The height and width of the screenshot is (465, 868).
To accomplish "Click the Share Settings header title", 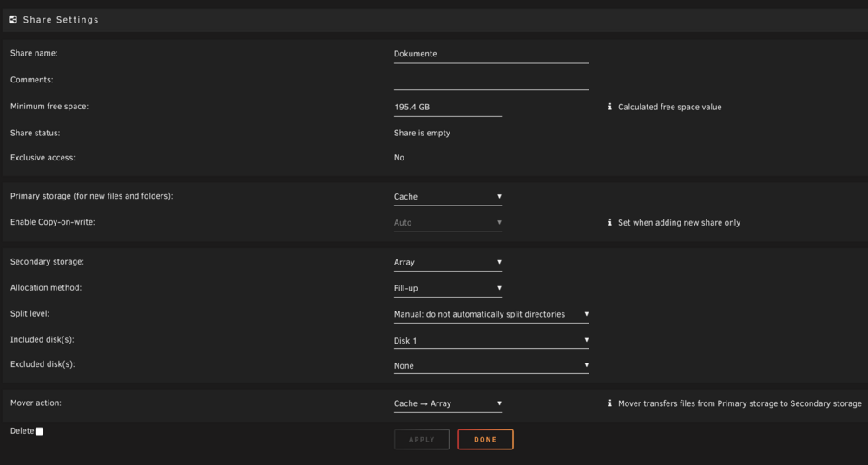I will [61, 19].
